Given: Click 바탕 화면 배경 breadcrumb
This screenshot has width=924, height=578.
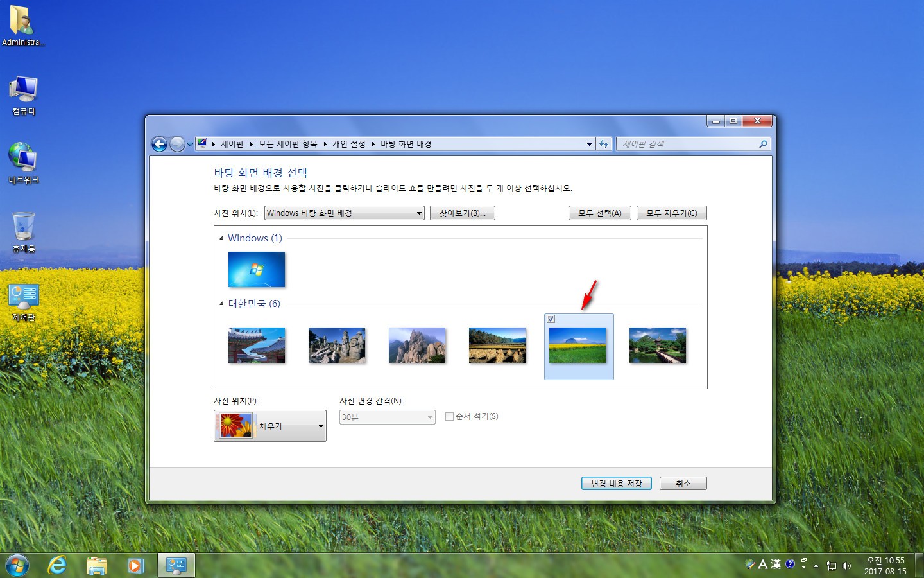Looking at the screenshot, I should point(406,144).
